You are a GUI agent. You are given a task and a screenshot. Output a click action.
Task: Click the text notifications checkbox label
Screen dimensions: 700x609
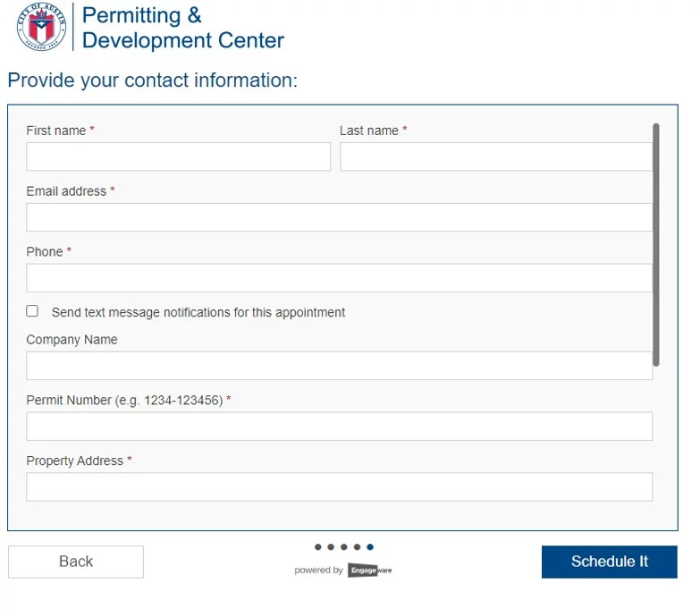coord(198,313)
